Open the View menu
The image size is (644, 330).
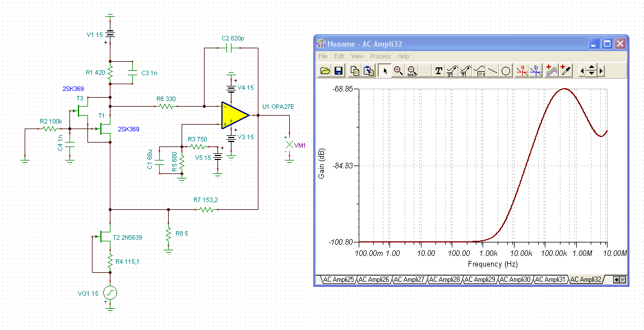[x=357, y=56]
